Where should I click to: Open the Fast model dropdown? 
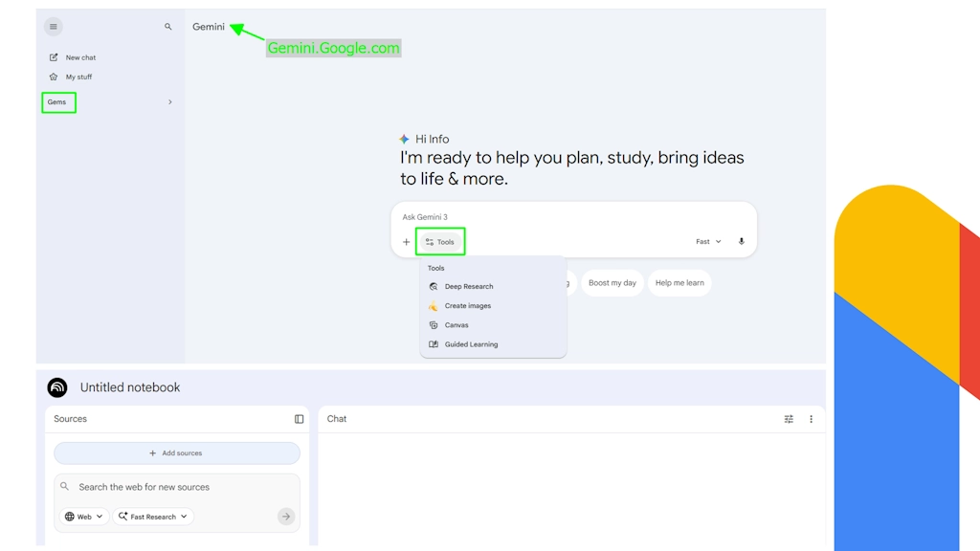coord(707,241)
